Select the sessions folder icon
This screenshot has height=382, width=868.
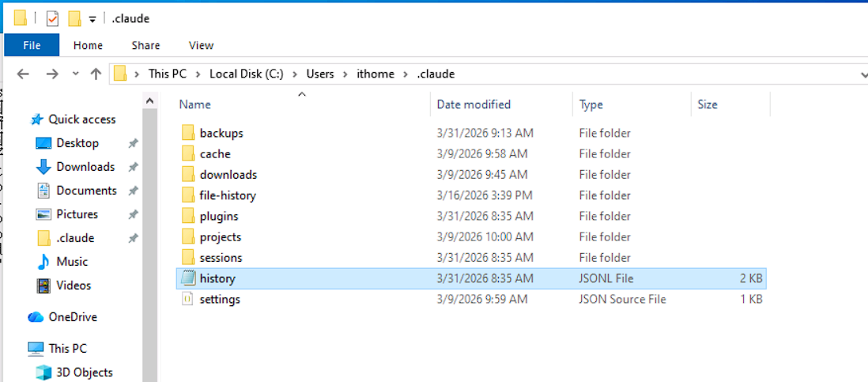[x=188, y=258]
